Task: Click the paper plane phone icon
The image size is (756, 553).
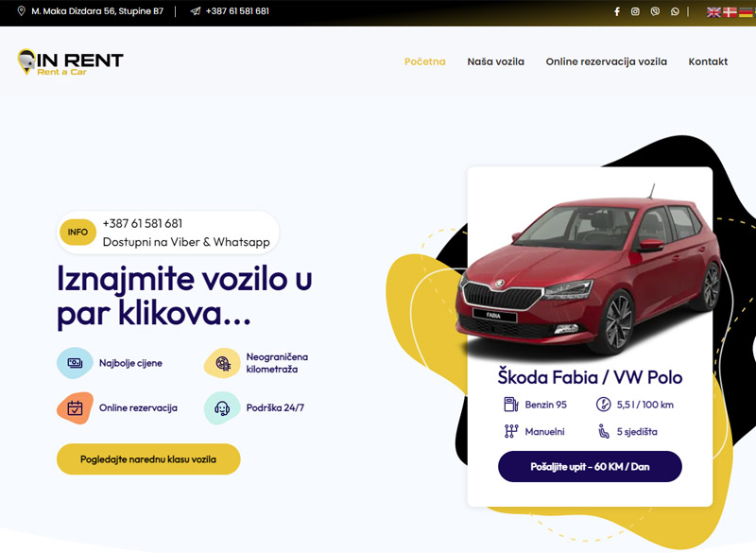Action: 196,11
